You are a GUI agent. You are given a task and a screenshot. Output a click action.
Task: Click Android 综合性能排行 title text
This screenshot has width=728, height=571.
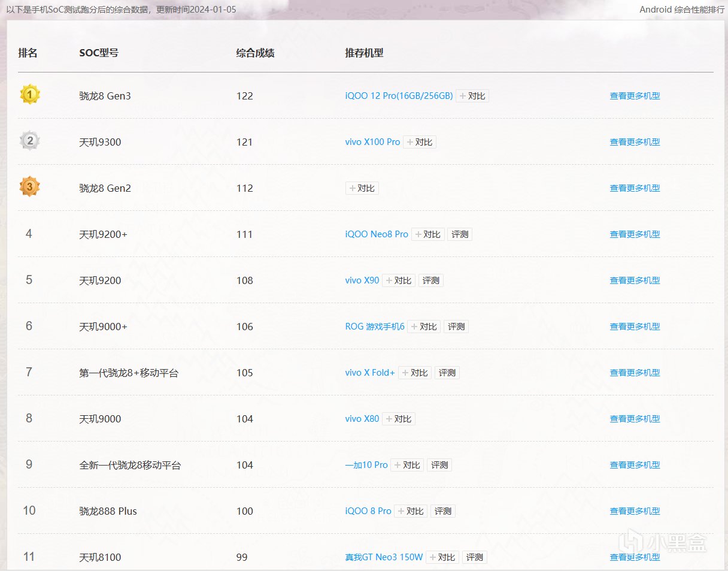point(682,10)
